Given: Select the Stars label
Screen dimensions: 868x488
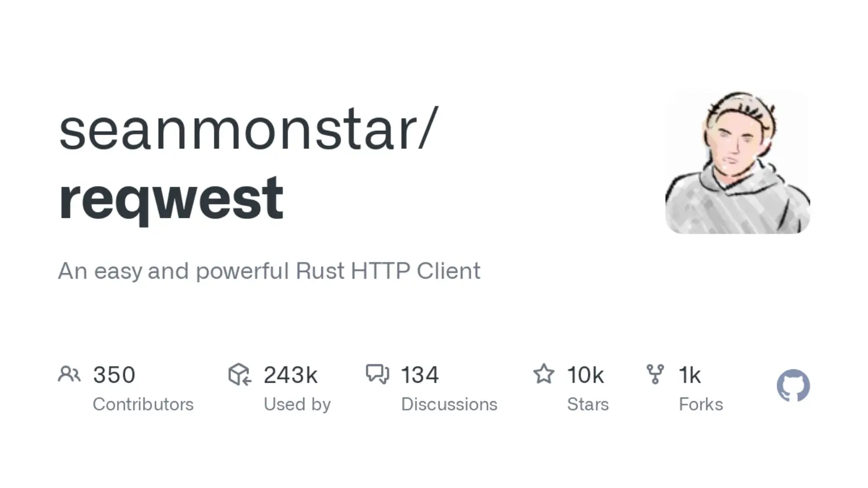Looking at the screenshot, I should point(588,404).
